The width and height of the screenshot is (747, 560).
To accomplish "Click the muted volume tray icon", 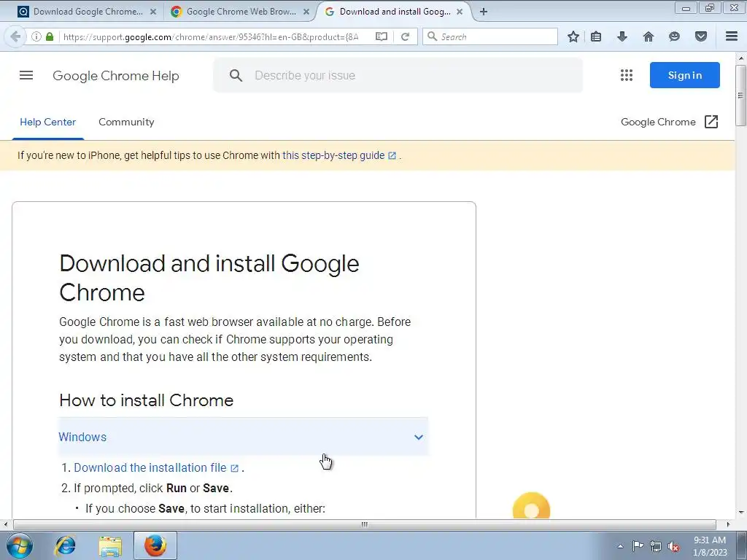I will pyautogui.click(x=673, y=547).
